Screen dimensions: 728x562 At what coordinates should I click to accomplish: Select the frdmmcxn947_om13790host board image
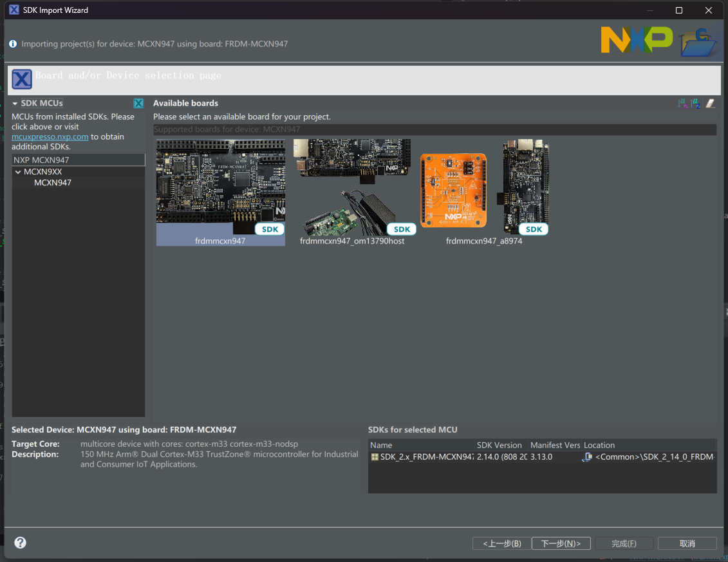click(x=352, y=187)
